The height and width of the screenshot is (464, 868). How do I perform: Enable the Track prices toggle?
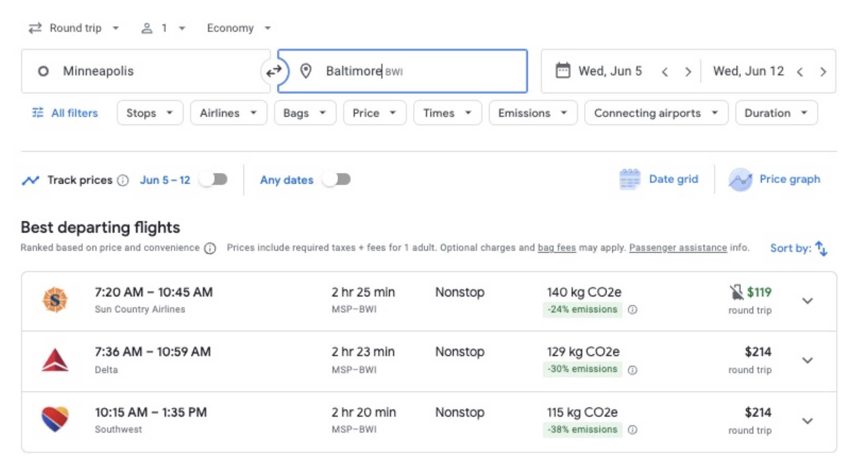(x=214, y=179)
